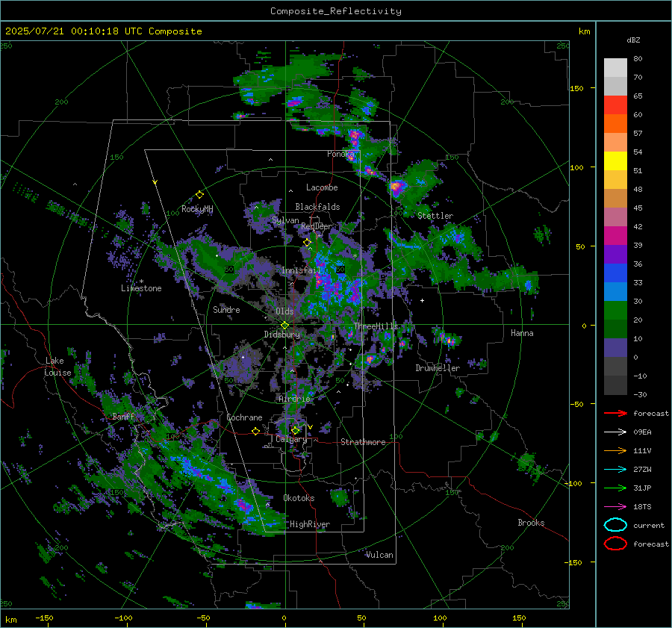Click the yellow radar-site diamond at map center

(285, 326)
